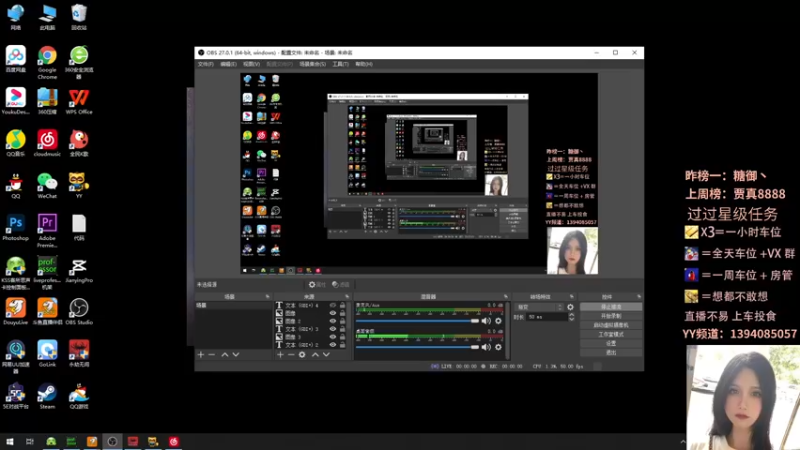This screenshot has height=450, width=800.
Task: Open 设置 from the Controls panel
Action: pyautogui.click(x=611, y=343)
